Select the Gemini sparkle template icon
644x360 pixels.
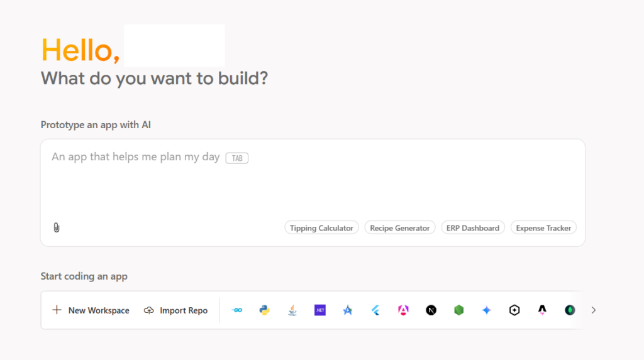click(487, 310)
